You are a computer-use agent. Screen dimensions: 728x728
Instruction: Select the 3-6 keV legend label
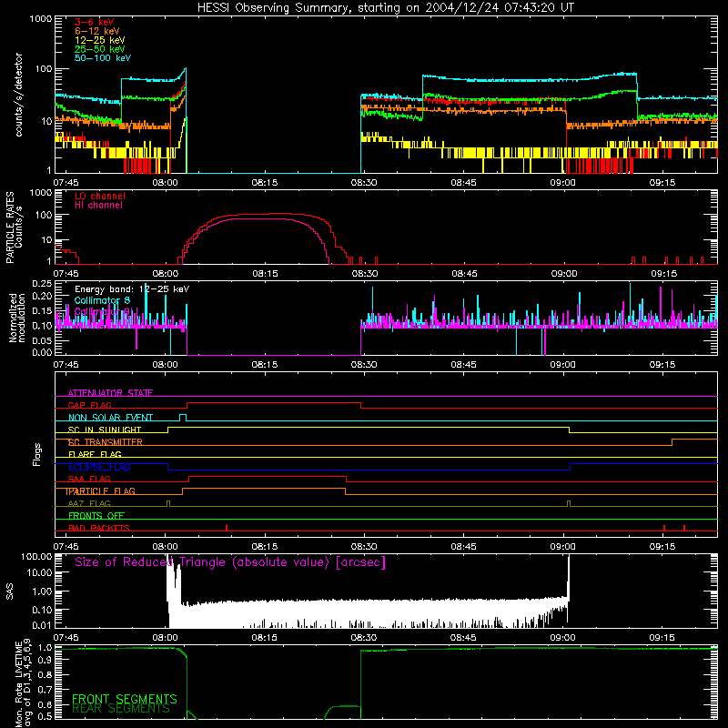pos(94,22)
